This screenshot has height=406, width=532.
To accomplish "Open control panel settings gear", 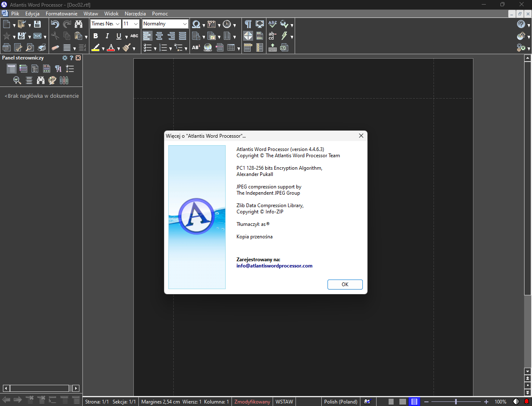I will tap(65, 58).
